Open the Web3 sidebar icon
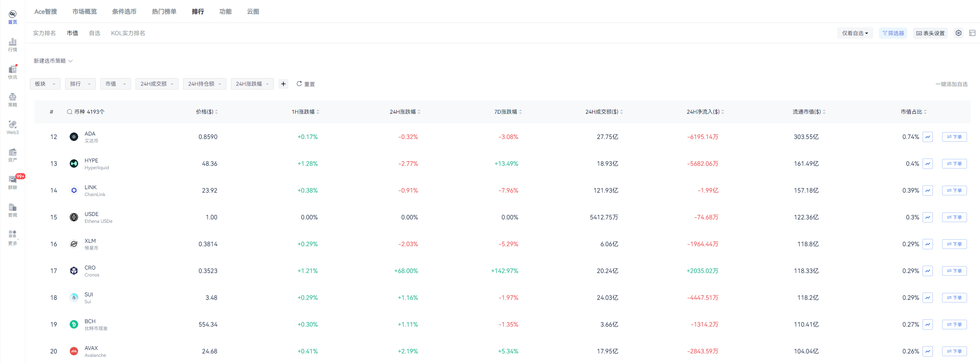The width and height of the screenshot is (980, 363). tap(13, 128)
